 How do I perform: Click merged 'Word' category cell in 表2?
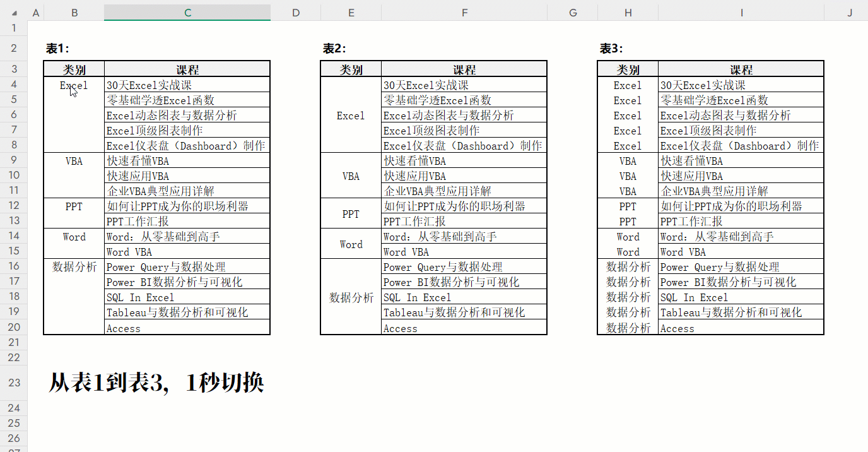pos(351,244)
